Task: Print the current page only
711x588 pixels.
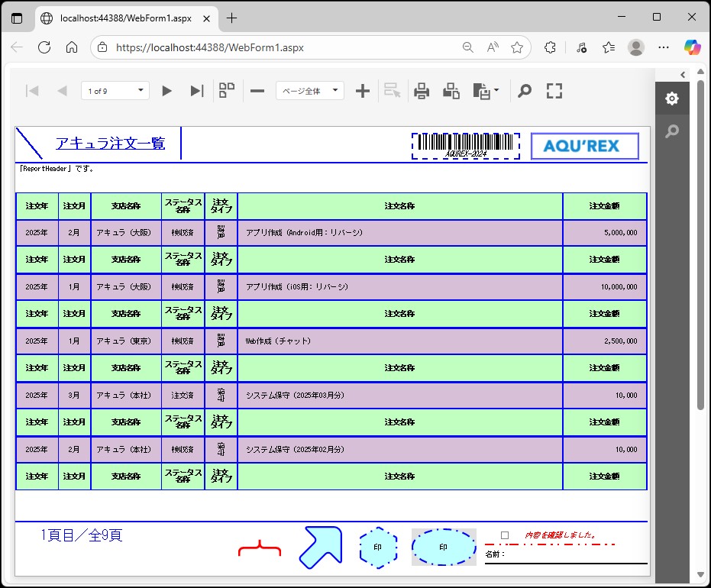Action: coord(451,91)
